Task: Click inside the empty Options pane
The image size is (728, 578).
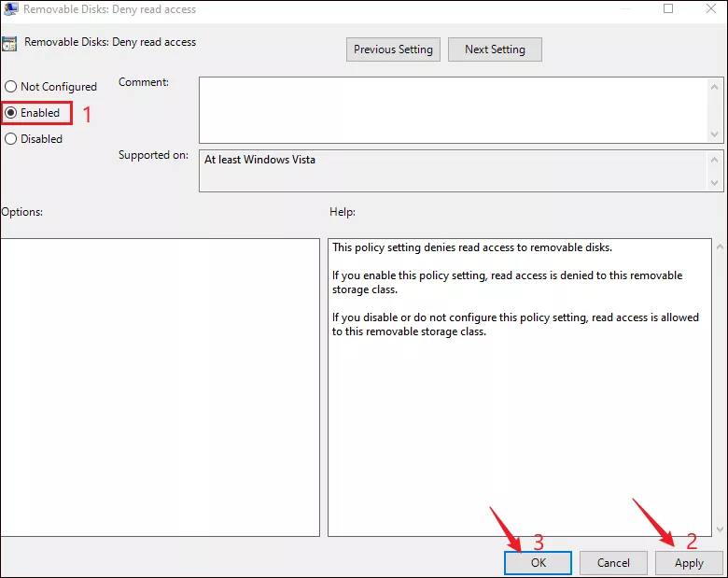Action: tap(161, 388)
